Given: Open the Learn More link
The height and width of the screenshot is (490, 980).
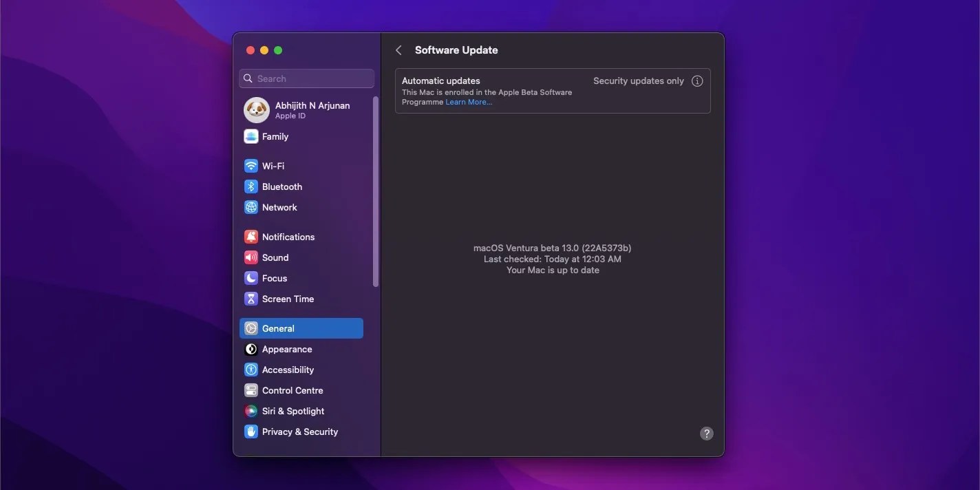Looking at the screenshot, I should point(468,101).
